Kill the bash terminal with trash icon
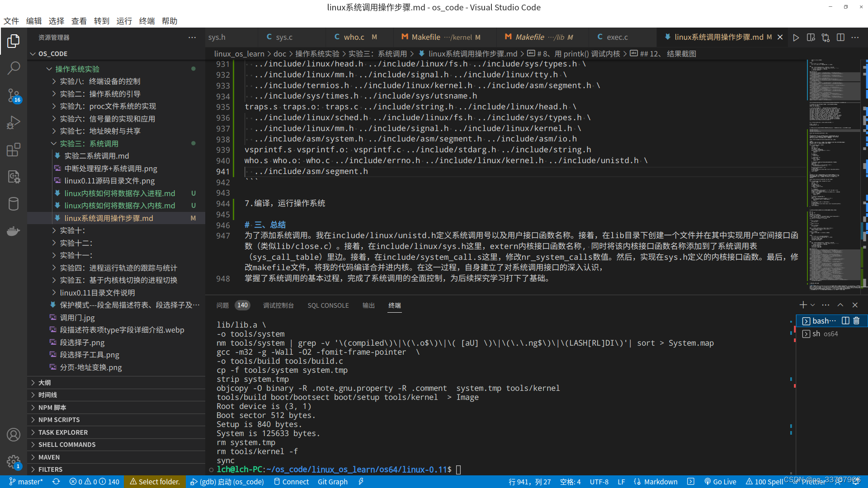 856,321
